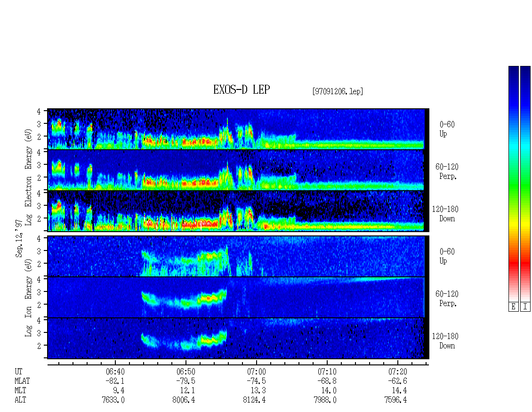This screenshot has width=532, height=412.
Task: Click ALT value 7596.4
Action: [395, 400]
